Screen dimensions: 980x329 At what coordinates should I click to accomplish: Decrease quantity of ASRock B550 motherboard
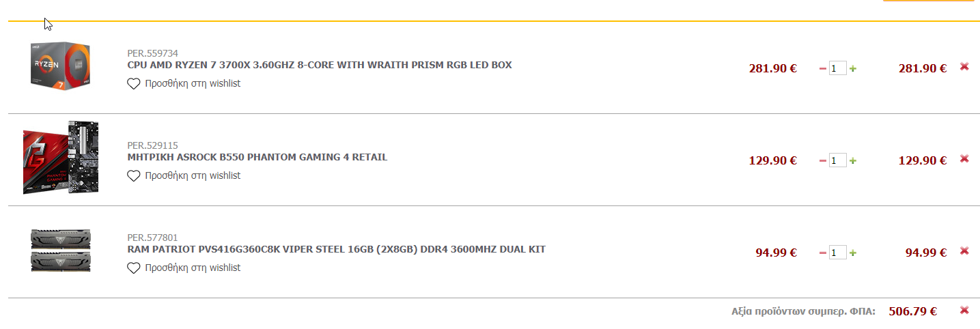[x=823, y=160]
